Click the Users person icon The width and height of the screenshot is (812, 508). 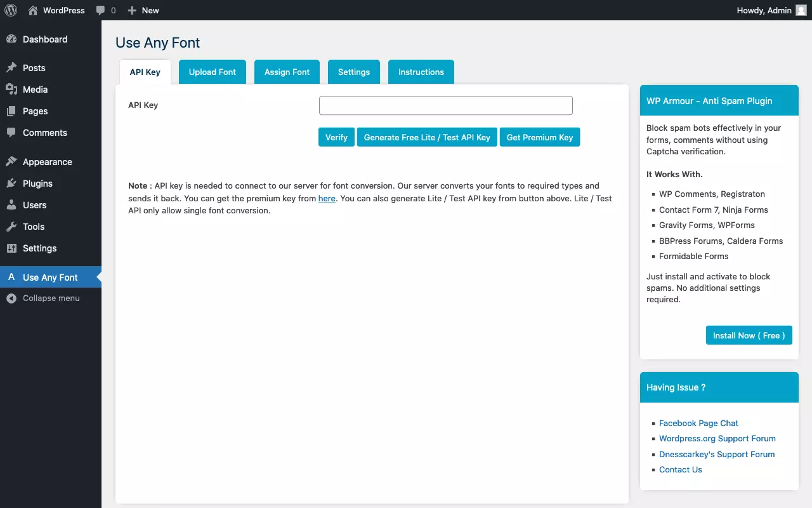[x=11, y=205]
